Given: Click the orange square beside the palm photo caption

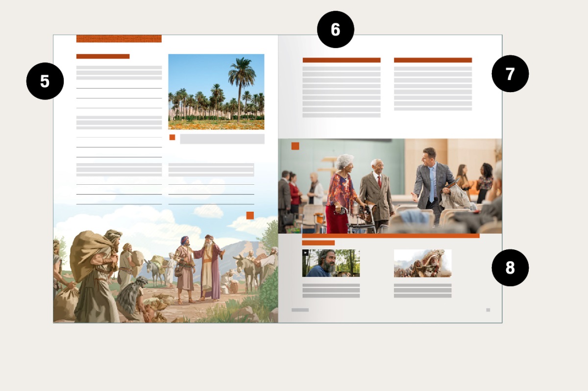Looking at the screenshot, I should click(x=172, y=137).
